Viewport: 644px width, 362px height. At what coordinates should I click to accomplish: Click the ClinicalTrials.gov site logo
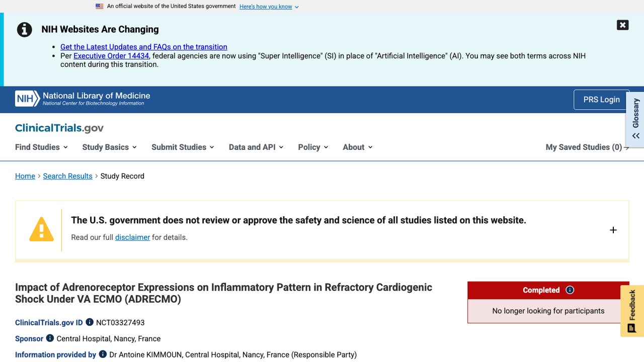pos(59,128)
